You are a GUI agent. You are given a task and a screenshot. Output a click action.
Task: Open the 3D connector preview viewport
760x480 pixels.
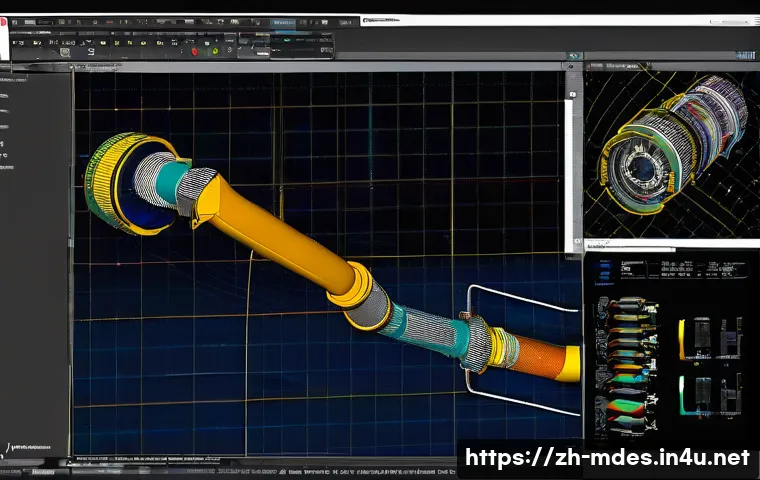point(672,154)
